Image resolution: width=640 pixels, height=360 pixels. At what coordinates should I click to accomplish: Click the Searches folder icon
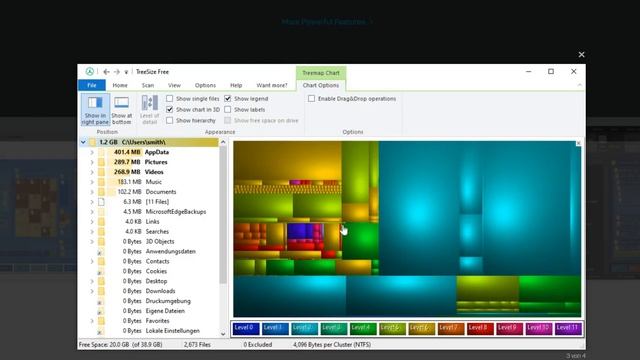coord(101,231)
